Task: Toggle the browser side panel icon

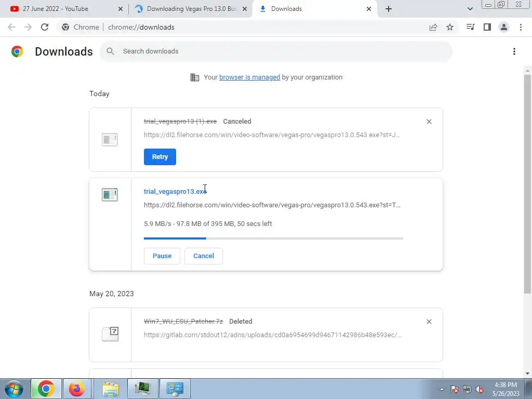Action: pos(487,27)
